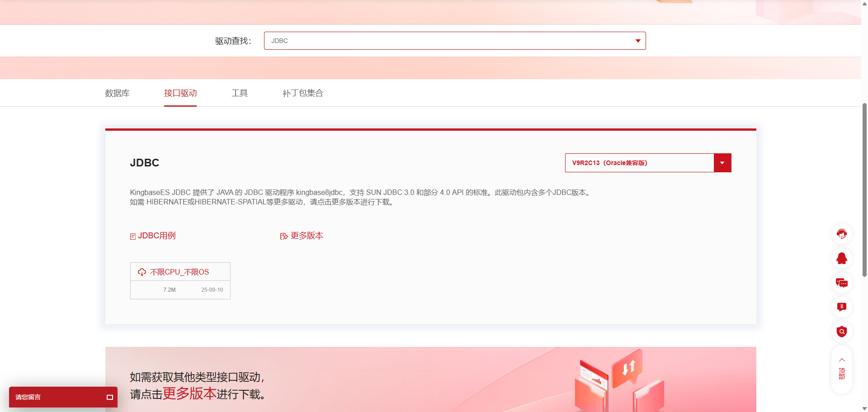Click the 7.2M file size text
Viewport: 868px width, 412px height.
coord(170,290)
